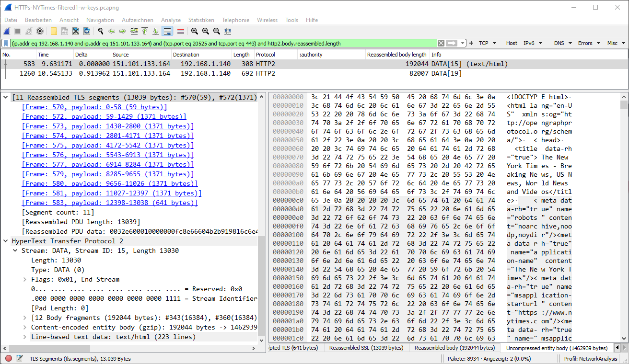Apply the Host filter button
The height and width of the screenshot is (364, 629).
point(512,43)
